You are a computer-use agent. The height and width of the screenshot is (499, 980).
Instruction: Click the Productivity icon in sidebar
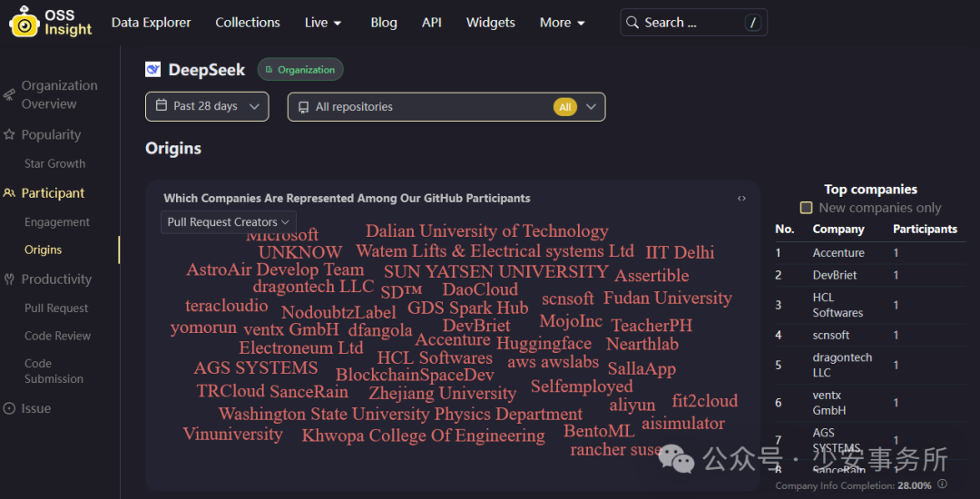[x=9, y=279]
